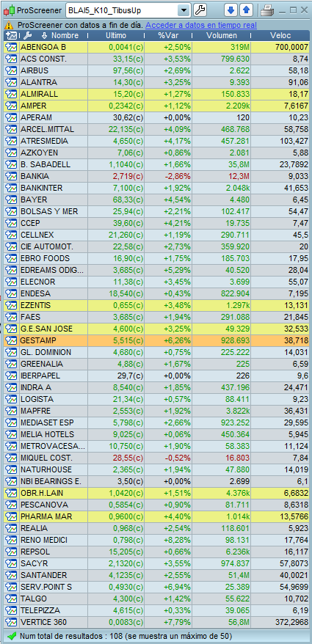Open the chart icon next to SANTANDER

coord(10,575)
